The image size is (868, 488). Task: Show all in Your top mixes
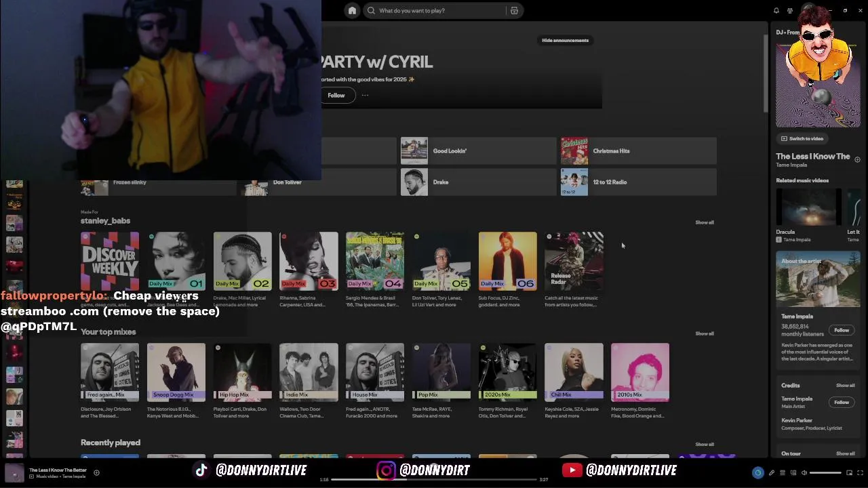(704, 333)
